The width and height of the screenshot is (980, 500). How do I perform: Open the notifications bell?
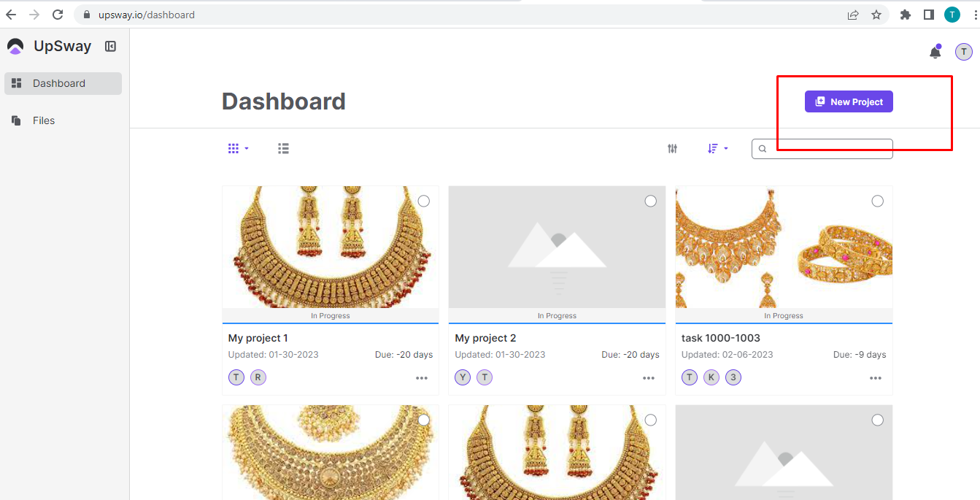pos(935,53)
